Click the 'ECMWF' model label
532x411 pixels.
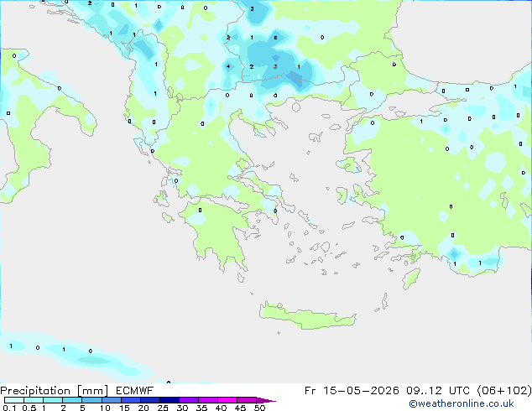pos(135,391)
